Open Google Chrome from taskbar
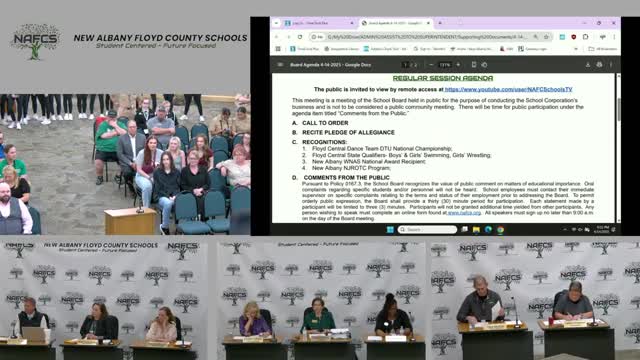Image resolution: width=640 pixels, height=360 pixels. [500, 229]
